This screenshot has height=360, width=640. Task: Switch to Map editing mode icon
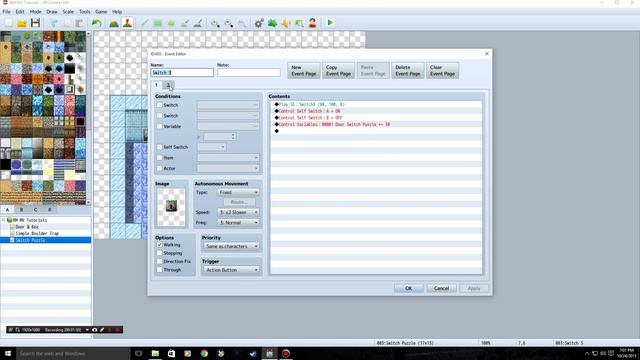click(x=114, y=23)
